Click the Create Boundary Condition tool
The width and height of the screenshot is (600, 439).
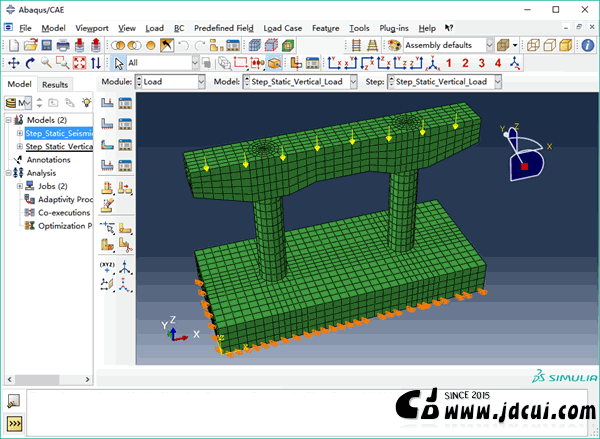107,124
